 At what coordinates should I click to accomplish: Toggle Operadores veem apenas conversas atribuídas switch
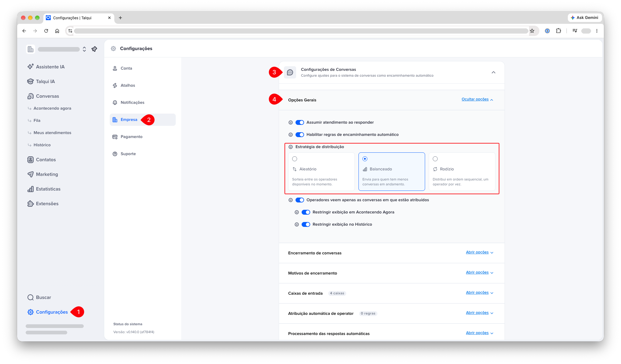(x=300, y=200)
